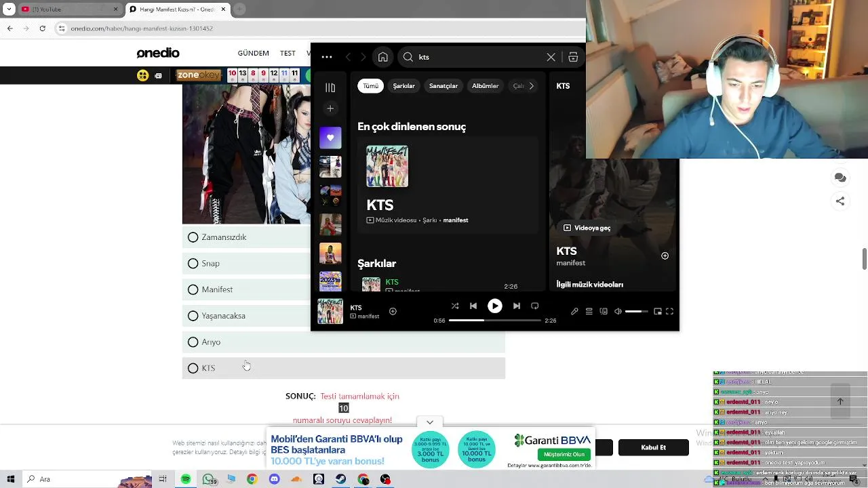Click the play button in Spotify player
868x488 pixels.
[495, 306]
